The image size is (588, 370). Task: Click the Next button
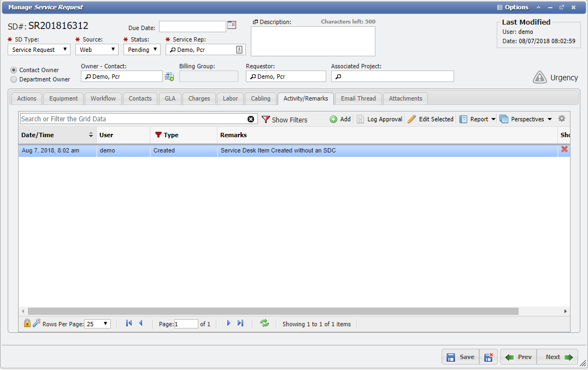pos(558,357)
